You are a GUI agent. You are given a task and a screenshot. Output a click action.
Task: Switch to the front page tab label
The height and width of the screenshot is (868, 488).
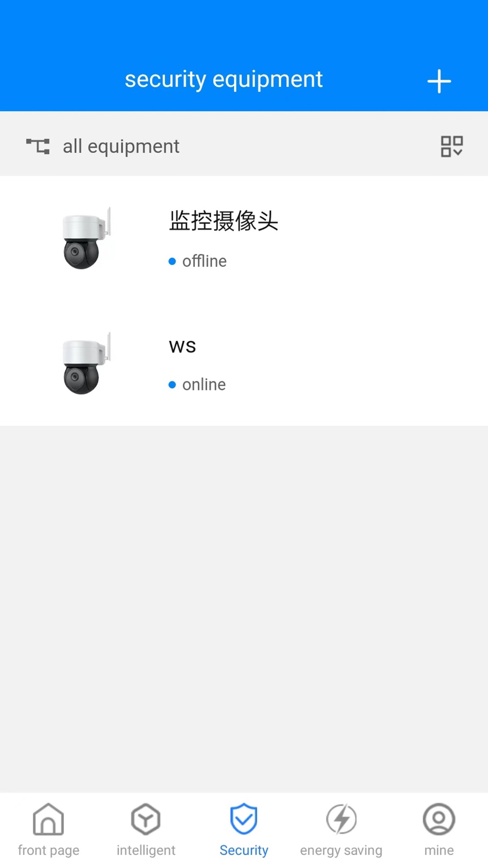pos(48,850)
